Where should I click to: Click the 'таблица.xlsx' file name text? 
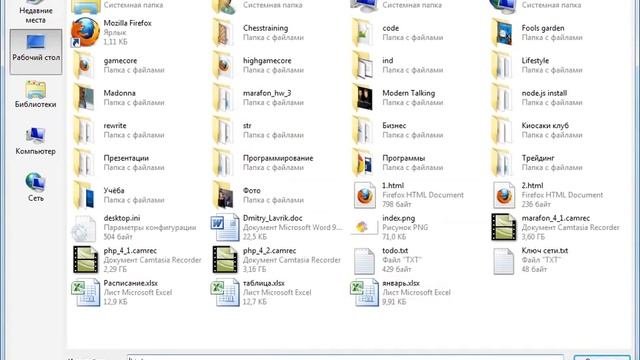tap(264, 283)
